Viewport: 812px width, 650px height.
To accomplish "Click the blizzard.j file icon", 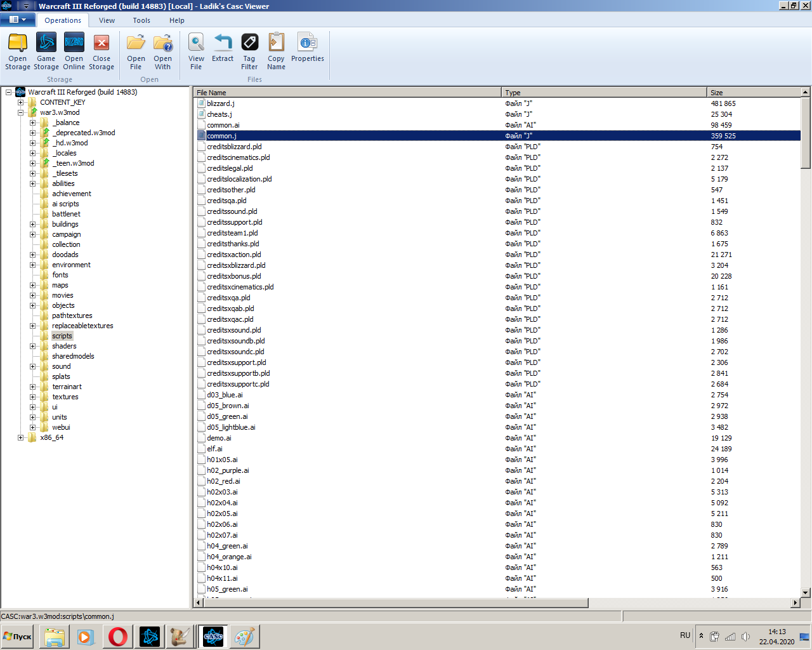I will point(200,103).
